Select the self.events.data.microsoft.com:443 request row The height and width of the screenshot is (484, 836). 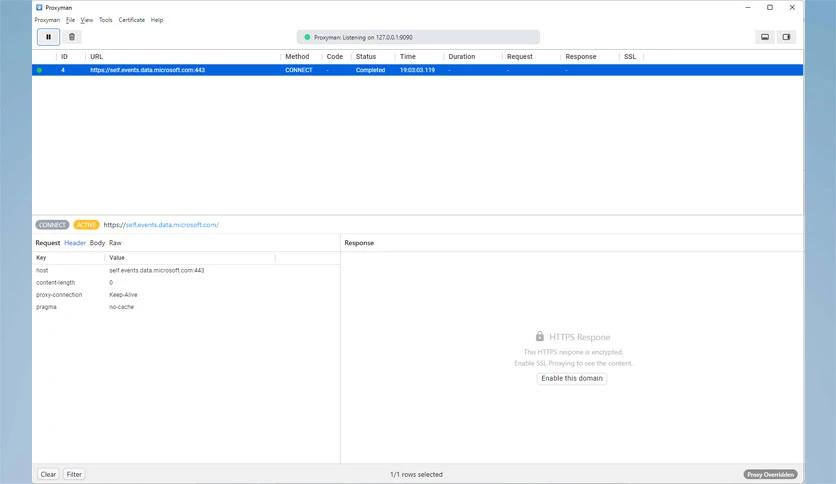click(417, 70)
